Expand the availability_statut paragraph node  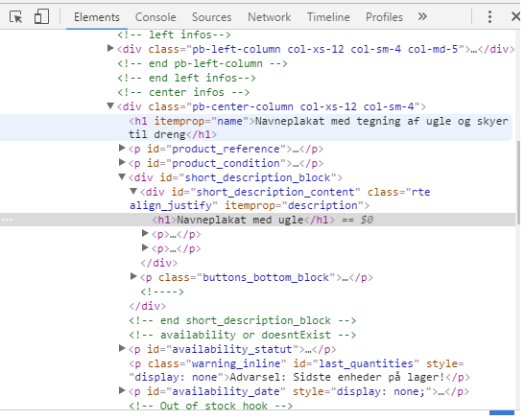122,348
